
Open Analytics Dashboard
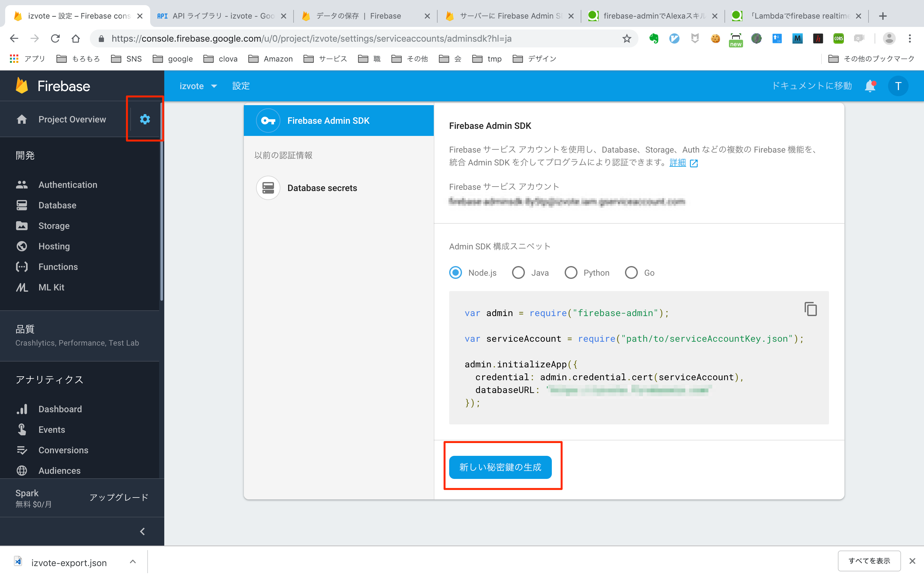[60, 409]
